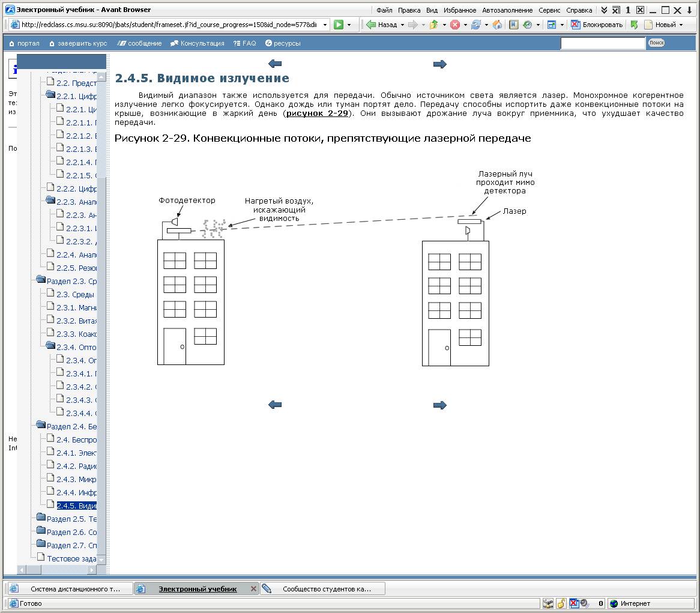
Task: Switch to Сообщество студентов tab
Action: click(x=322, y=589)
